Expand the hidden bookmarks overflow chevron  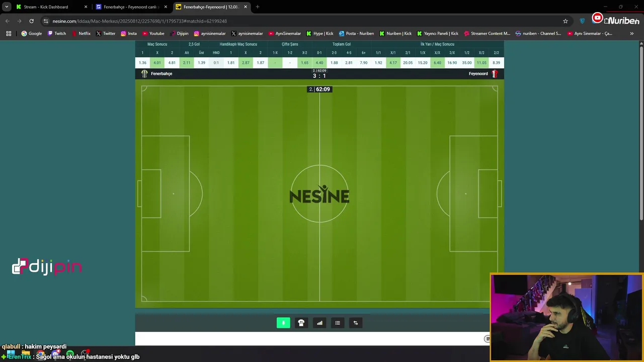click(632, 34)
